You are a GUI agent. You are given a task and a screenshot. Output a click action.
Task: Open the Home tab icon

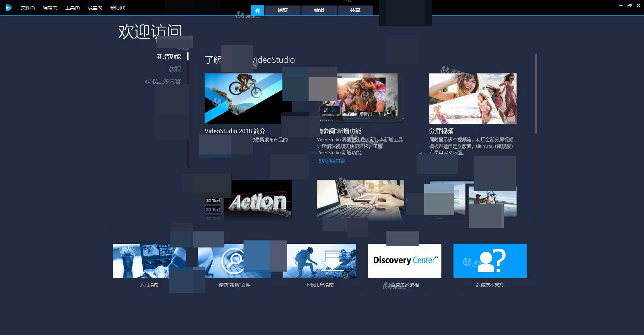tap(258, 10)
